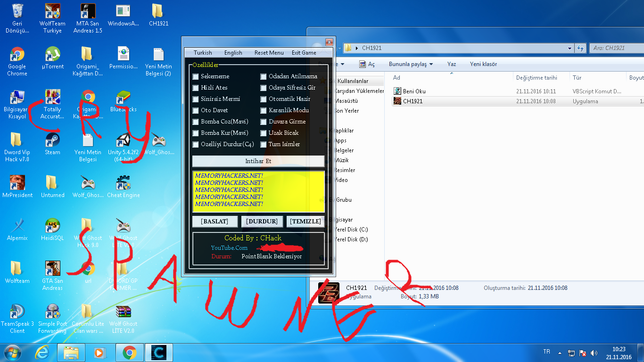Click the Aç button in Explorer toolbar
The height and width of the screenshot is (362, 644).
[367, 64]
